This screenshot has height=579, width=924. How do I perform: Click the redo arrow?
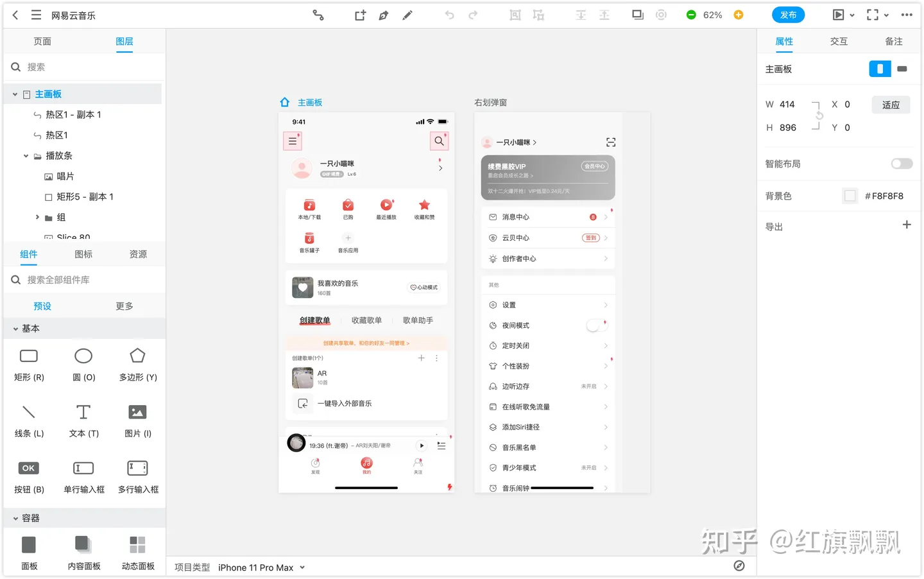tap(473, 15)
